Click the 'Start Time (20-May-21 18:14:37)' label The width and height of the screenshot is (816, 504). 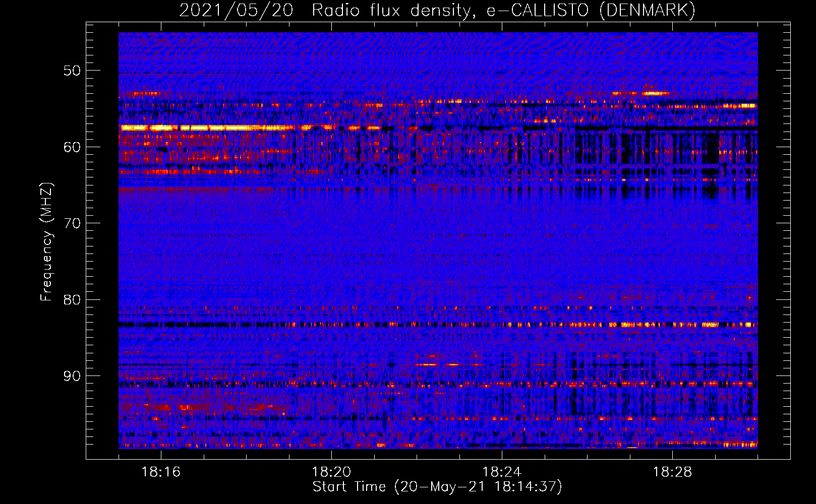coord(437,487)
